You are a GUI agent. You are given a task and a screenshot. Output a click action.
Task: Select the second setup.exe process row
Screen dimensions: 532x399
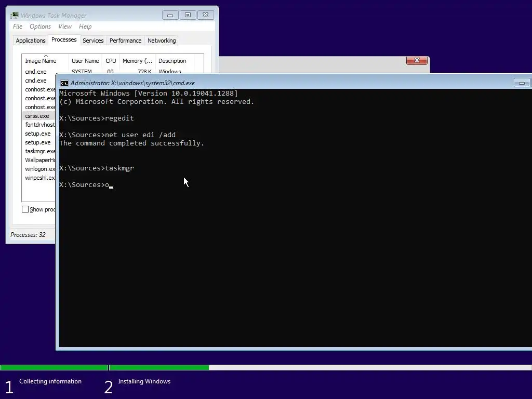tap(39, 142)
